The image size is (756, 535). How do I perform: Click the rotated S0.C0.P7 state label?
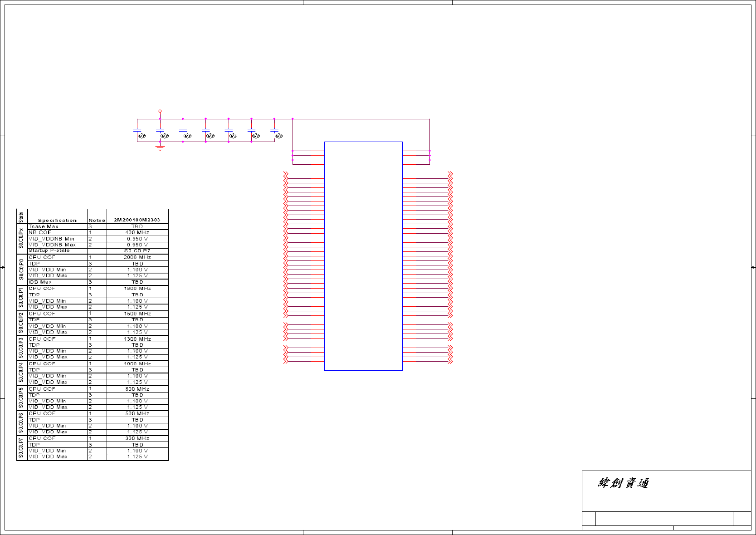21,448
